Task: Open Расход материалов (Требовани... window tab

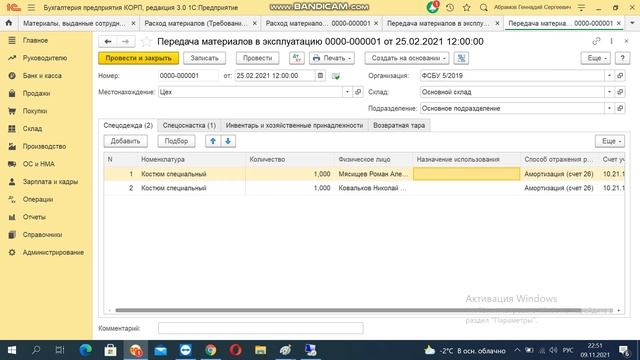Action: click(196, 23)
